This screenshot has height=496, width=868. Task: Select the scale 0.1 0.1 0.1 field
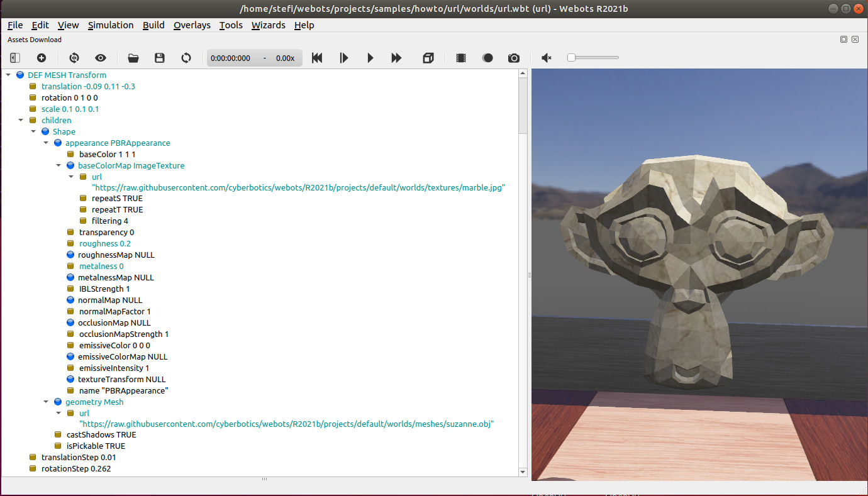pos(70,109)
